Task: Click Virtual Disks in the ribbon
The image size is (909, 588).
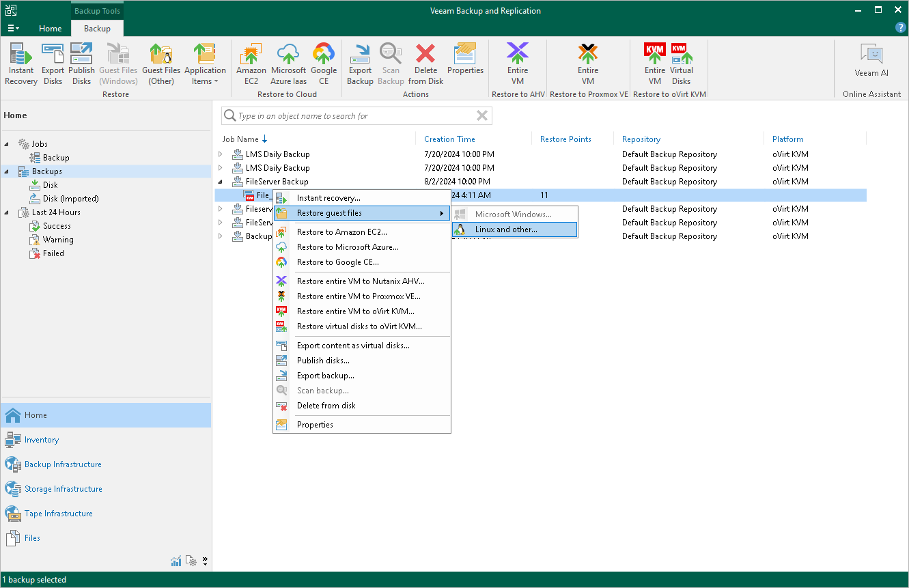Action: click(682, 64)
